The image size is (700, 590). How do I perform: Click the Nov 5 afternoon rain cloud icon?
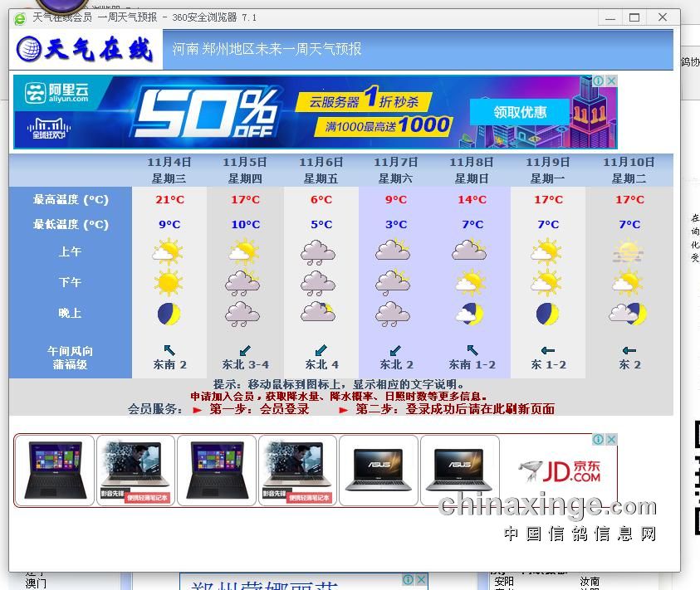(x=242, y=283)
